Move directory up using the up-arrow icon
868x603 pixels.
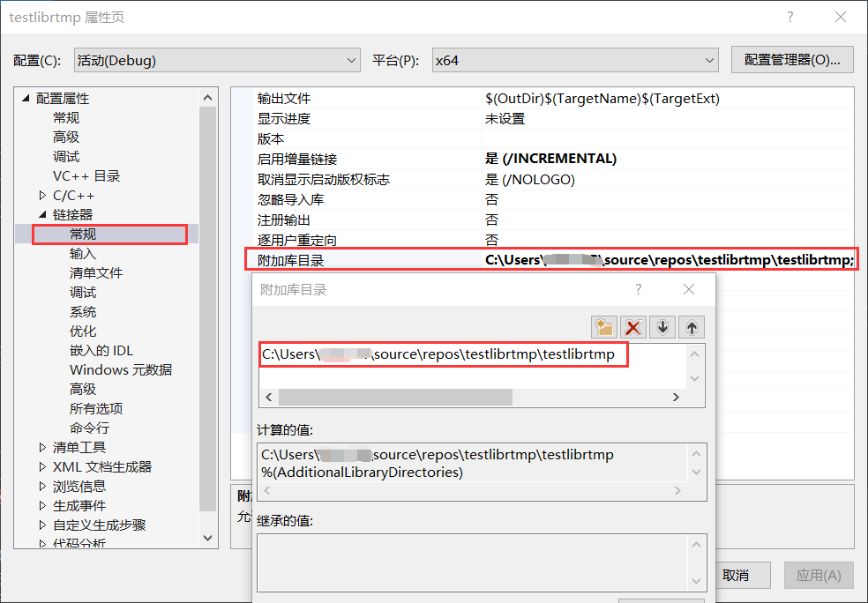pos(691,327)
